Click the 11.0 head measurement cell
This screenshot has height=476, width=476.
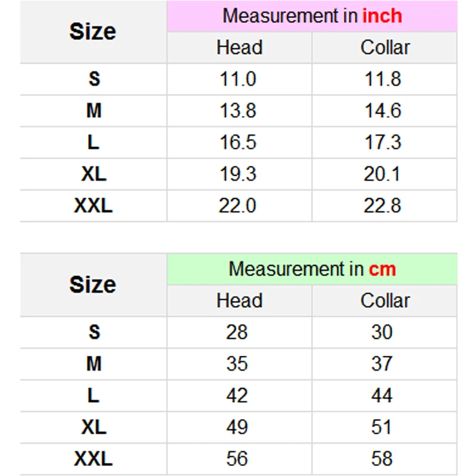pos(238,79)
